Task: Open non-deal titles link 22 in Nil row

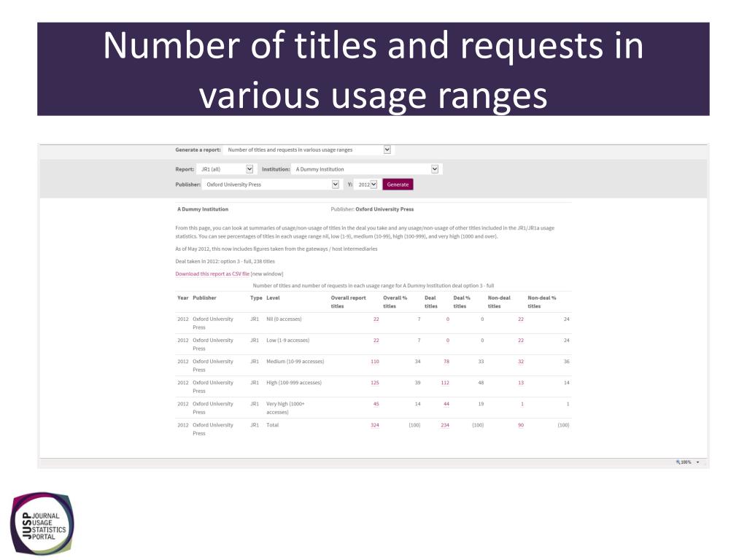Action: 521,319
